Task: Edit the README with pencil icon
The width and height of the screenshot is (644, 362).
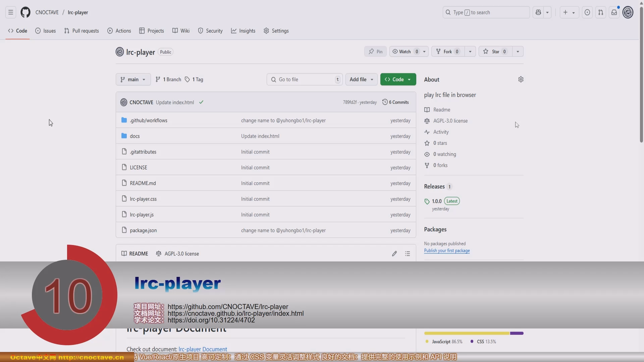Action: coord(394,254)
